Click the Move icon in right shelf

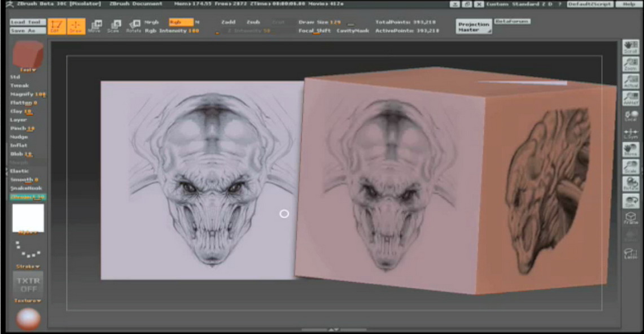click(x=630, y=150)
